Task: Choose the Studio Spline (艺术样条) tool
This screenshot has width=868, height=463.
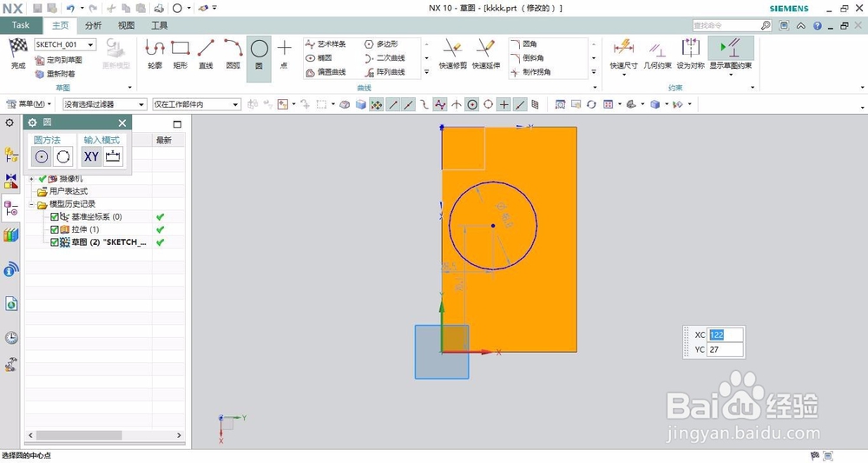Action: click(326, 43)
